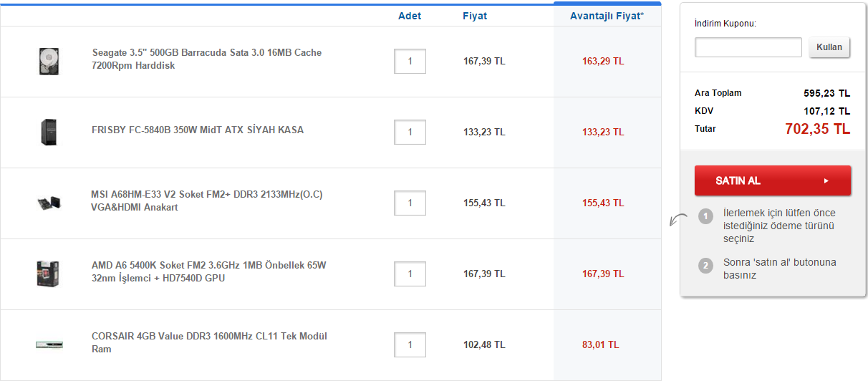Click the FRISBY black case product image
The height and width of the screenshot is (381, 868).
49,132
